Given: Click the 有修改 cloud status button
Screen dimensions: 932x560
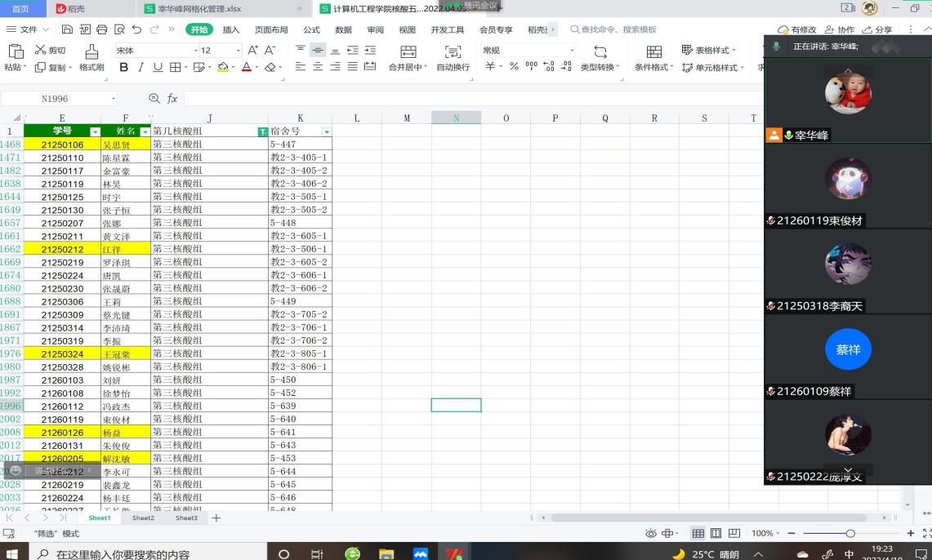Looking at the screenshot, I should point(797,29).
